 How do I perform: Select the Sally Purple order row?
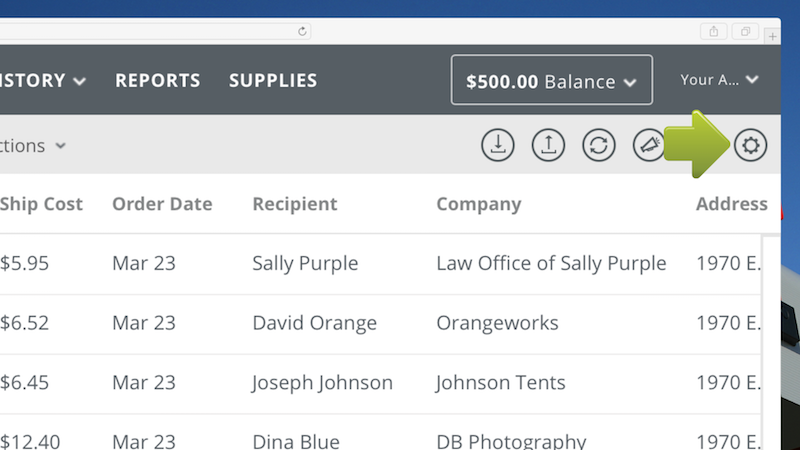[x=380, y=264]
